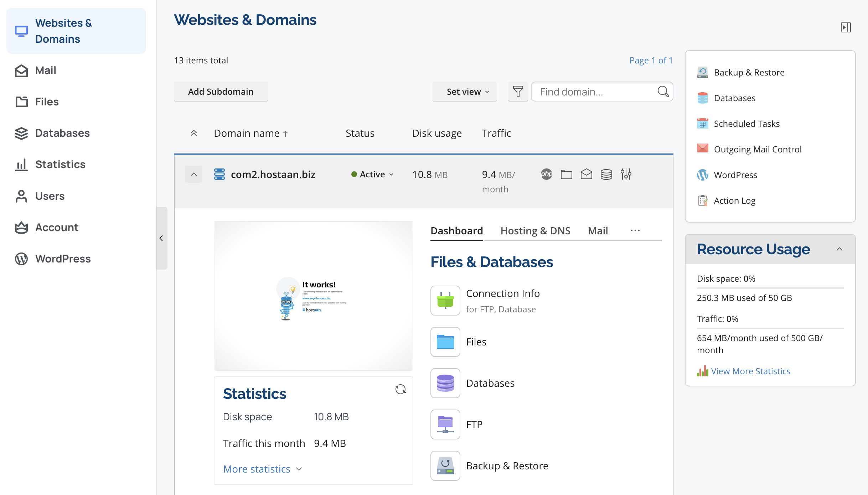The width and height of the screenshot is (868, 495).
Task: Click the Add Subdomain button
Action: pos(221,92)
